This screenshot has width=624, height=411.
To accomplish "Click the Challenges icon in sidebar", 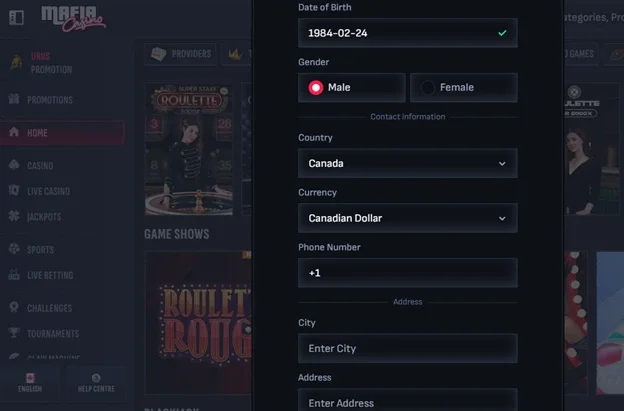I will point(14,308).
